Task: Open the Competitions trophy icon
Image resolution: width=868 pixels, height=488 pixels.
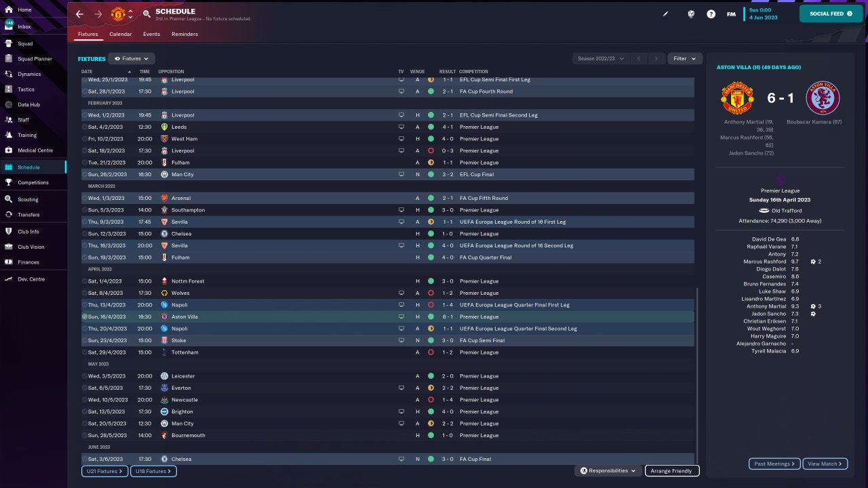Action: pos(9,182)
